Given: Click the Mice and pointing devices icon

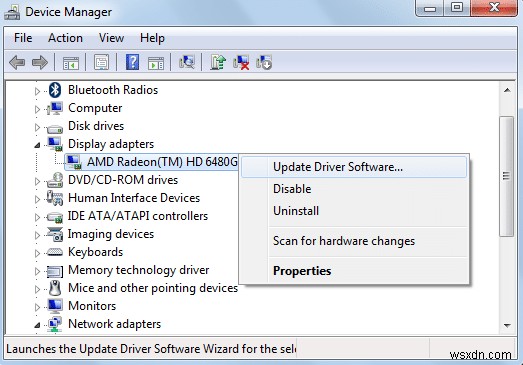Looking at the screenshot, I should click(55, 288).
